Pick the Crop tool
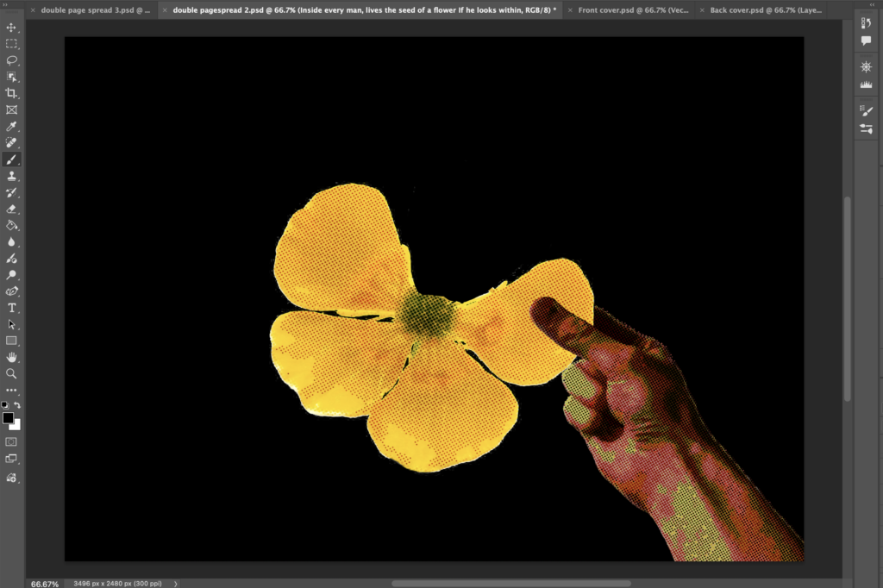Viewport: 883px width, 588px height. (x=12, y=93)
